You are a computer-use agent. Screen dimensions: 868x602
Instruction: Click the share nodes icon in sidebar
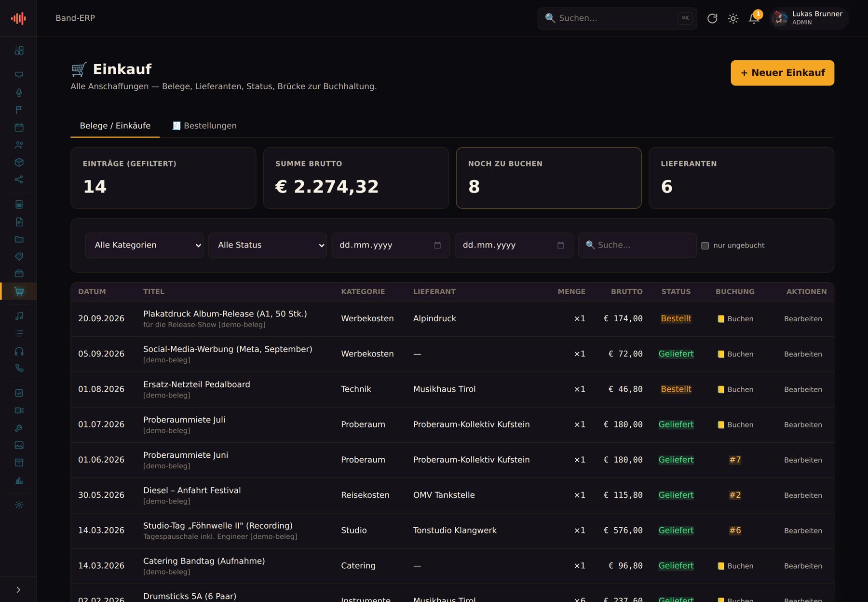pyautogui.click(x=19, y=179)
